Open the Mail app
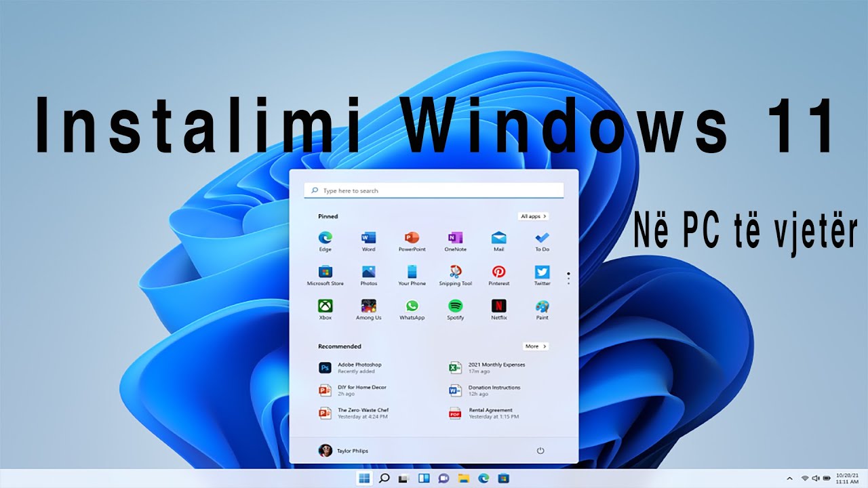 tap(498, 241)
